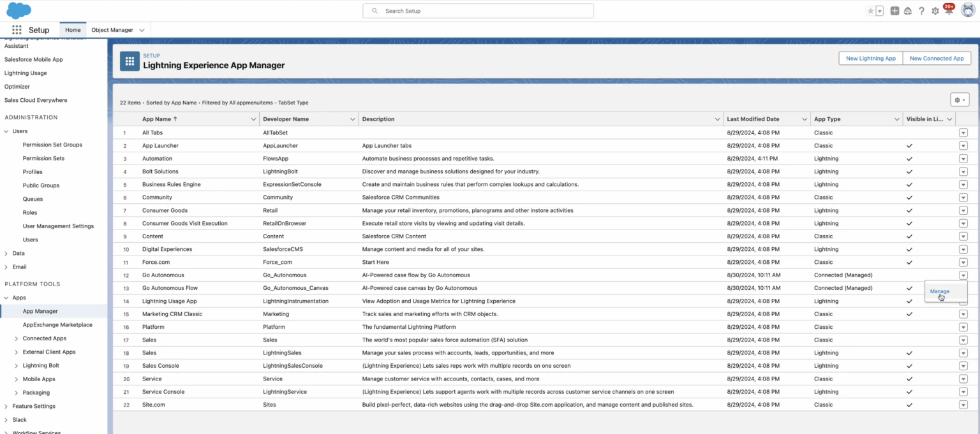Open the Setup gear icon
The height and width of the screenshot is (434, 980).
935,11
